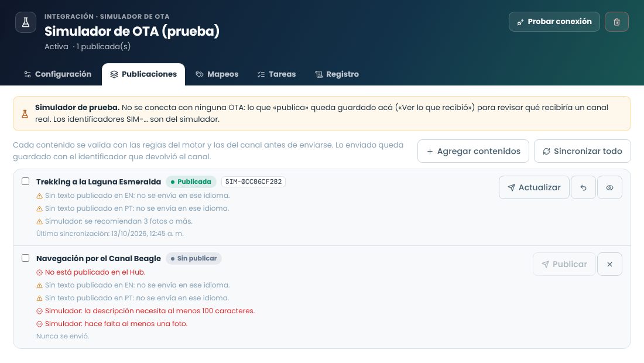The image size is (644, 363).
Task: Click the eye icon to view received data
Action: [609, 187]
